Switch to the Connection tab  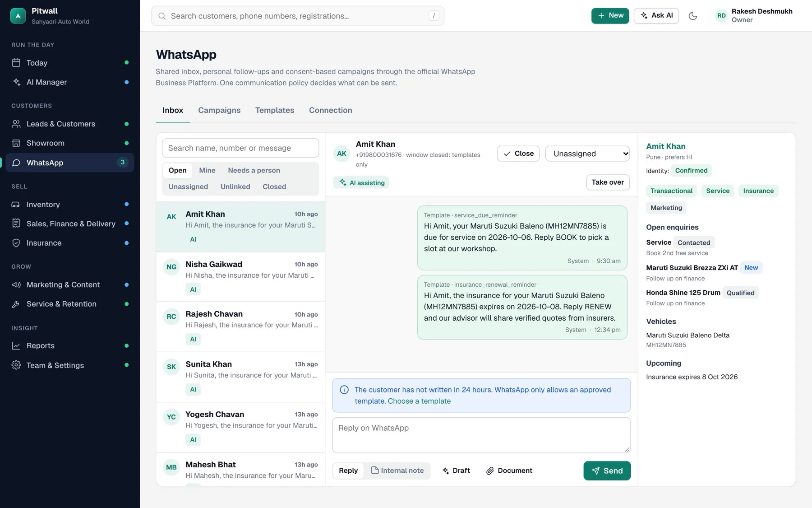click(x=331, y=110)
